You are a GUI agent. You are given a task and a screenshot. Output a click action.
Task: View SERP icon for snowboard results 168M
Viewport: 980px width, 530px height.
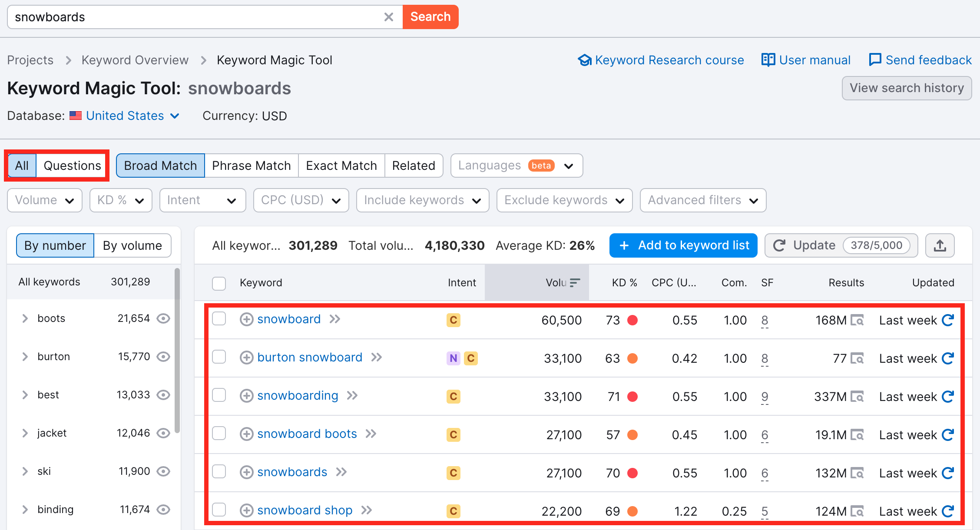[x=857, y=320]
